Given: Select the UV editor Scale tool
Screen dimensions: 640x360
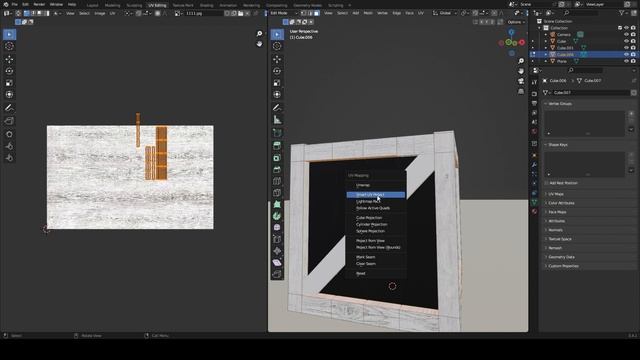Looking at the screenshot, I should point(9,83).
